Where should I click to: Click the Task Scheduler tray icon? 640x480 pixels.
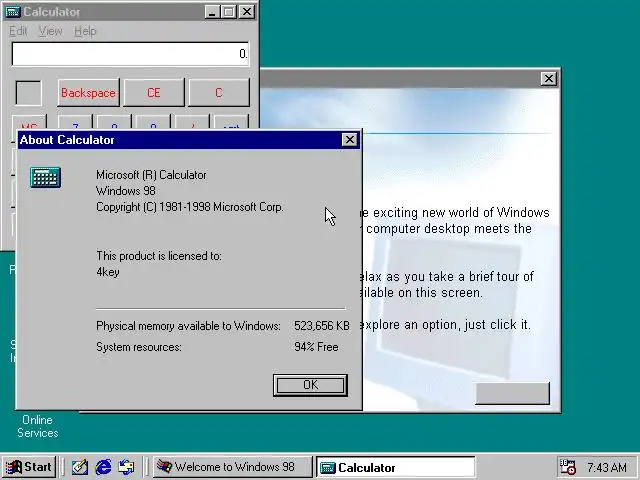[567, 467]
